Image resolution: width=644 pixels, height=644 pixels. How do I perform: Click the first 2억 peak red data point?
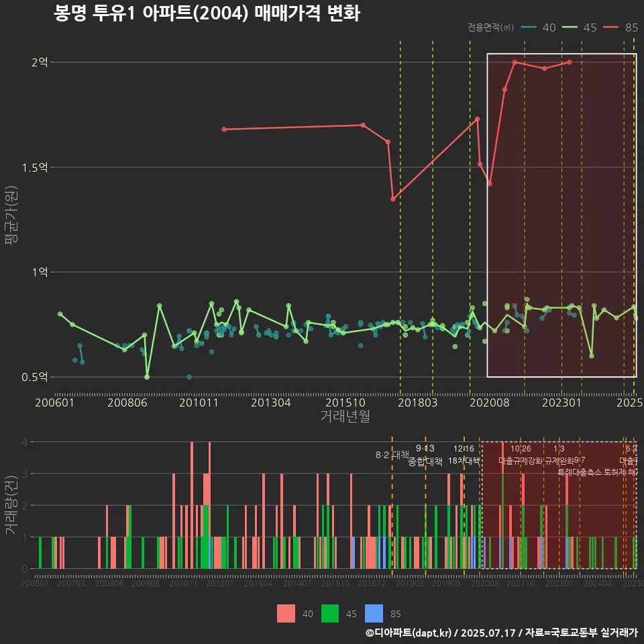point(515,62)
